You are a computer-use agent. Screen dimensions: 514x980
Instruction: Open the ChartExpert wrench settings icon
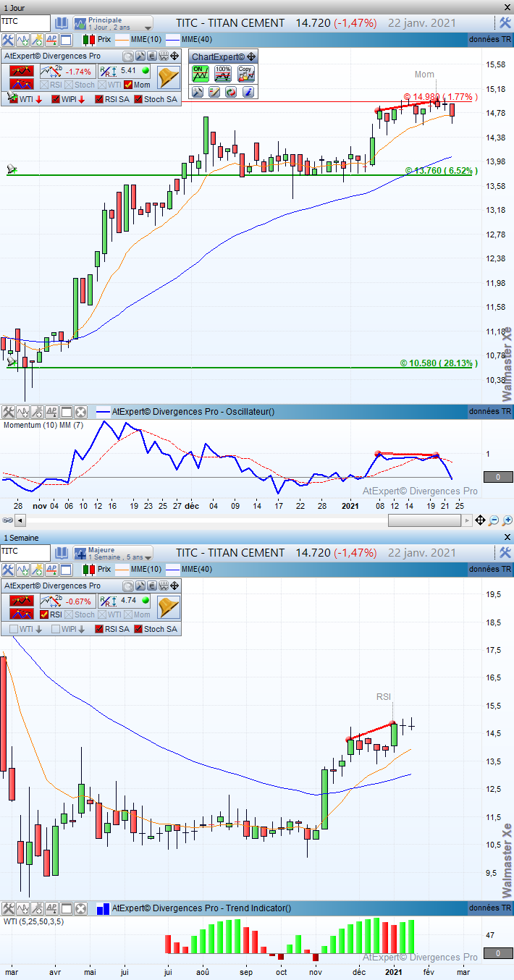pos(198,92)
